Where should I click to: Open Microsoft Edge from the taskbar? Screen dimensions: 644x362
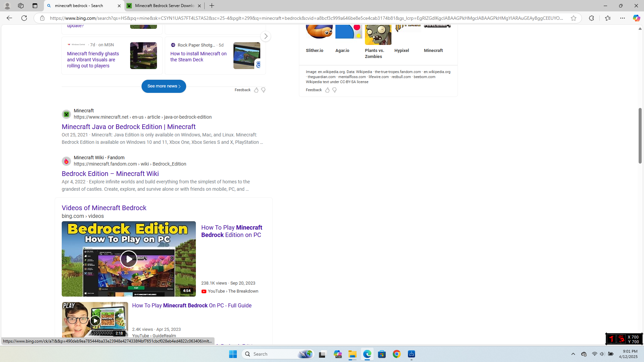[x=367, y=354]
